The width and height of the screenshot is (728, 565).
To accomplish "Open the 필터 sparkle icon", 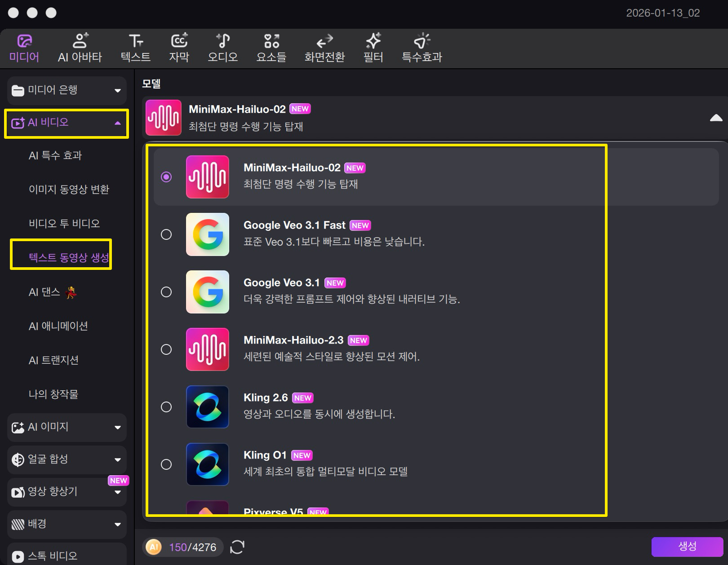I will click(373, 41).
